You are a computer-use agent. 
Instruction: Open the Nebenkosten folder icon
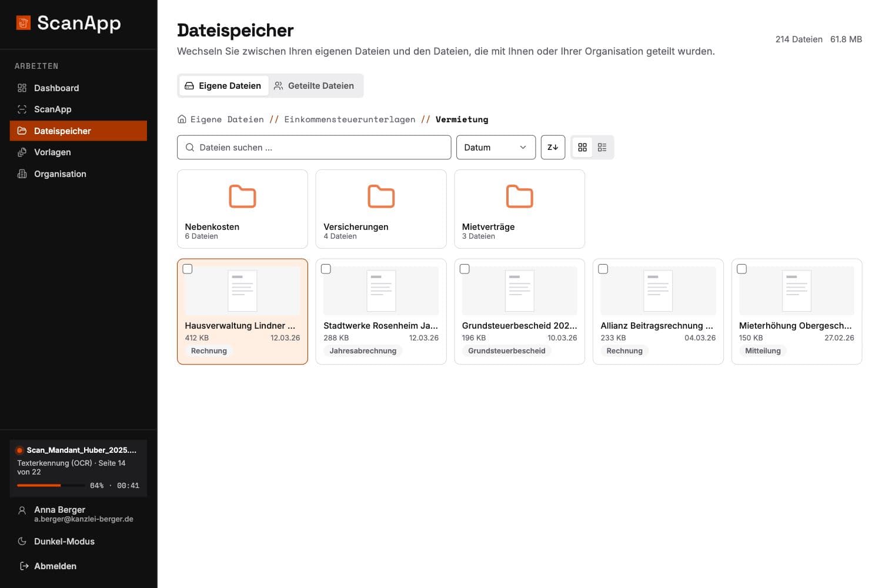pos(242,196)
